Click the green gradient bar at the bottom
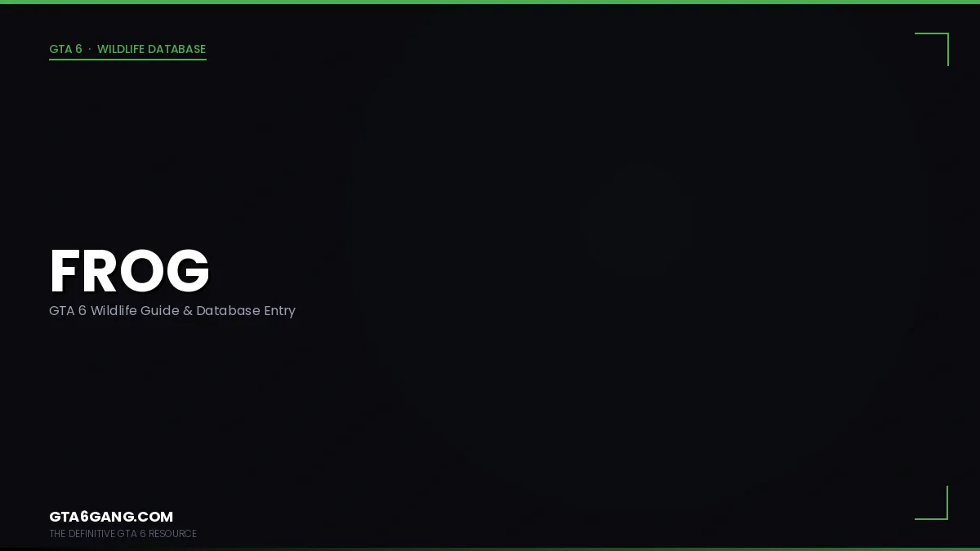 (x=490, y=549)
